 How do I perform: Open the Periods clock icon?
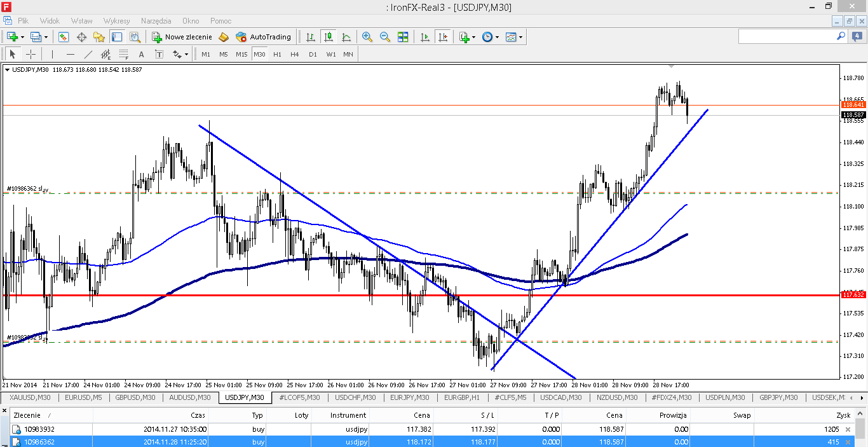(x=487, y=37)
